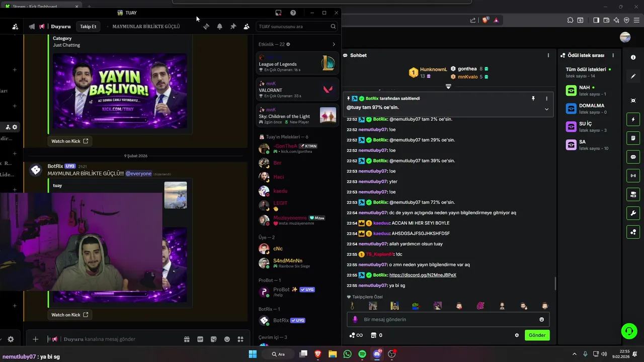Click green support headset button

coord(629,331)
